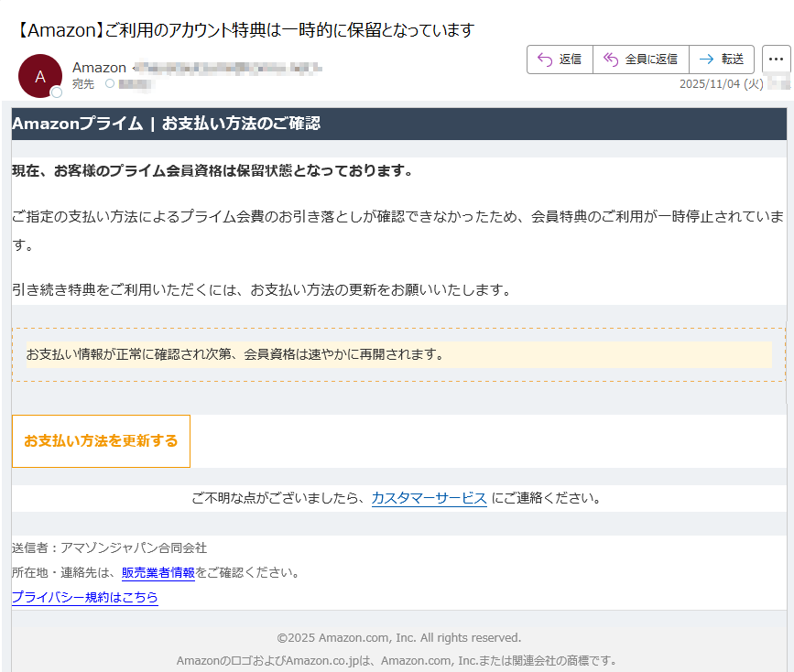Viewport: 794px width, 672px height.
Task: Click the double-arrow icon on 全員に返信
Action: tap(610, 59)
